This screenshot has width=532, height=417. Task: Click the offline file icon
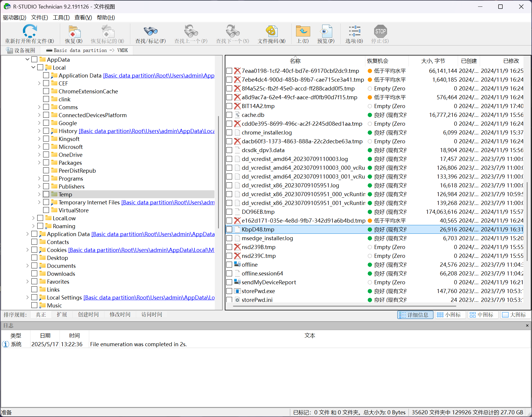pos(237,265)
